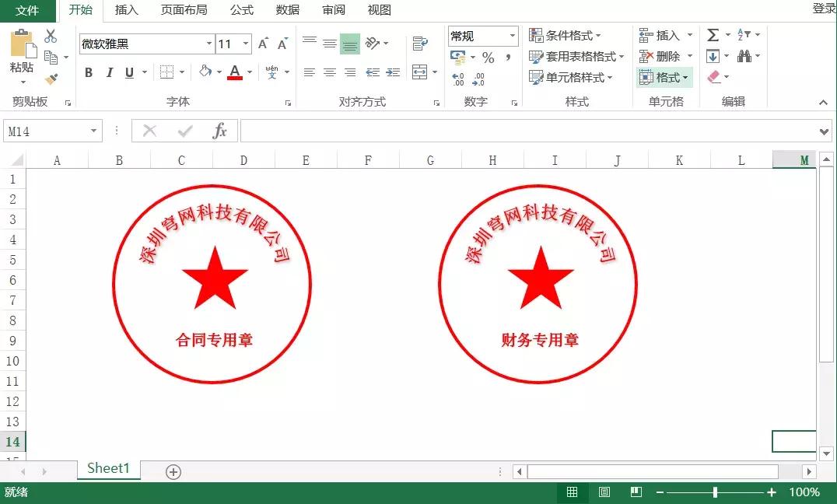Open the 微软雅黑 font name dropdown
The height and width of the screenshot is (504, 837).
[208, 44]
